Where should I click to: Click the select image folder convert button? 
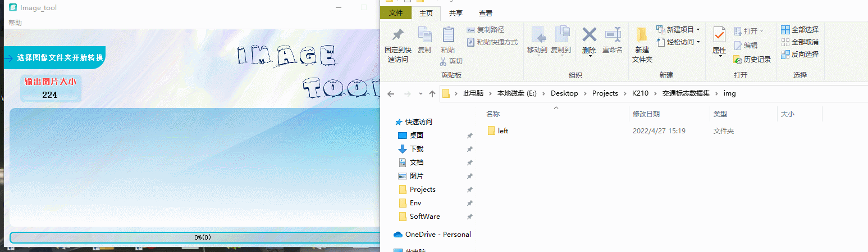(54, 57)
